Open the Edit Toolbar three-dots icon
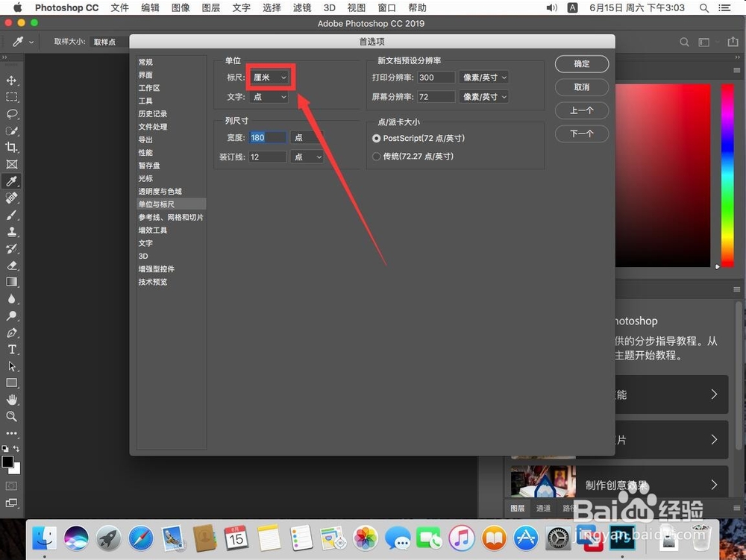 point(11,433)
